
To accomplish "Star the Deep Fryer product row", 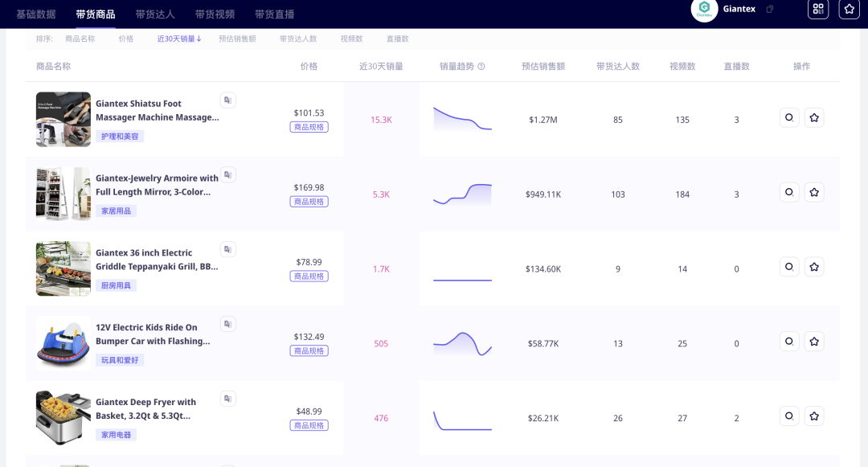I will [814, 416].
